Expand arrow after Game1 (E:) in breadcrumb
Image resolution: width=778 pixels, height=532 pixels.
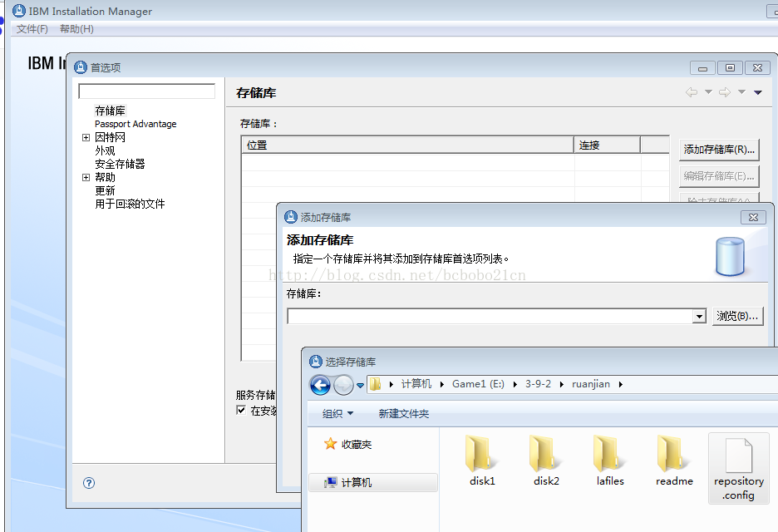pyautogui.click(x=515, y=384)
